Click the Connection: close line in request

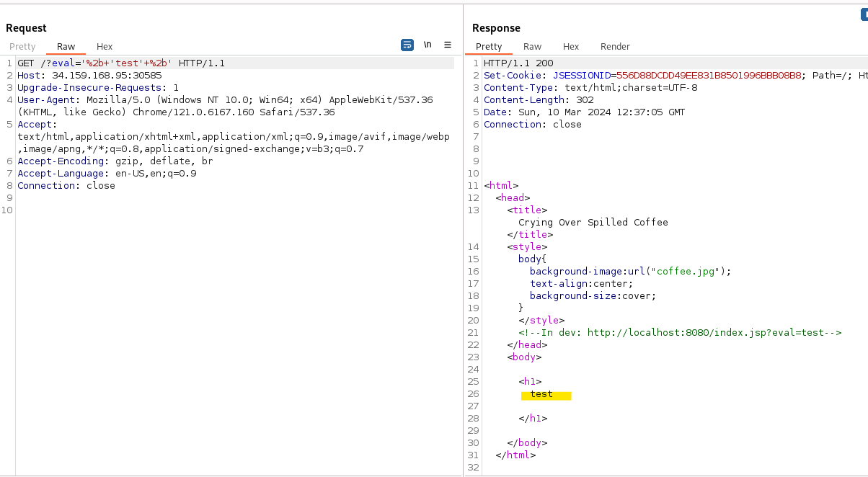(66, 186)
